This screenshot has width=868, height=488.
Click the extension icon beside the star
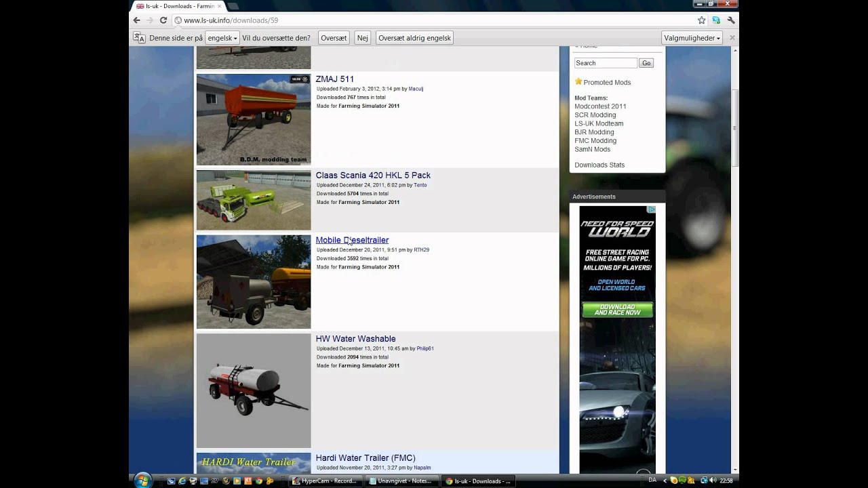tap(716, 20)
